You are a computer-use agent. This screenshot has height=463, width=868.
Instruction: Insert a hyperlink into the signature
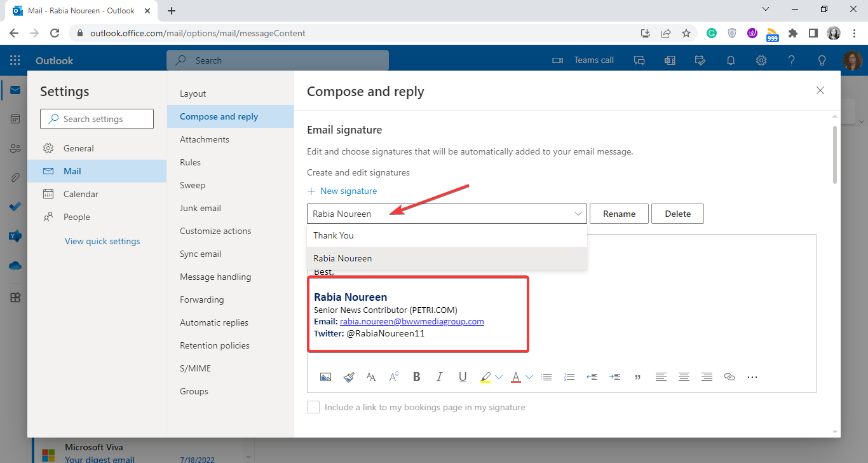[729, 377]
